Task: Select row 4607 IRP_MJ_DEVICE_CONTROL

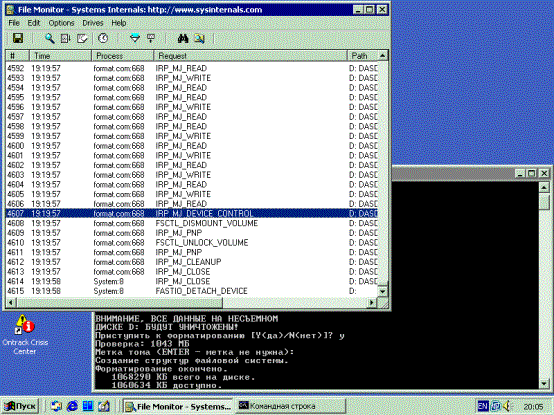Action: (x=191, y=213)
